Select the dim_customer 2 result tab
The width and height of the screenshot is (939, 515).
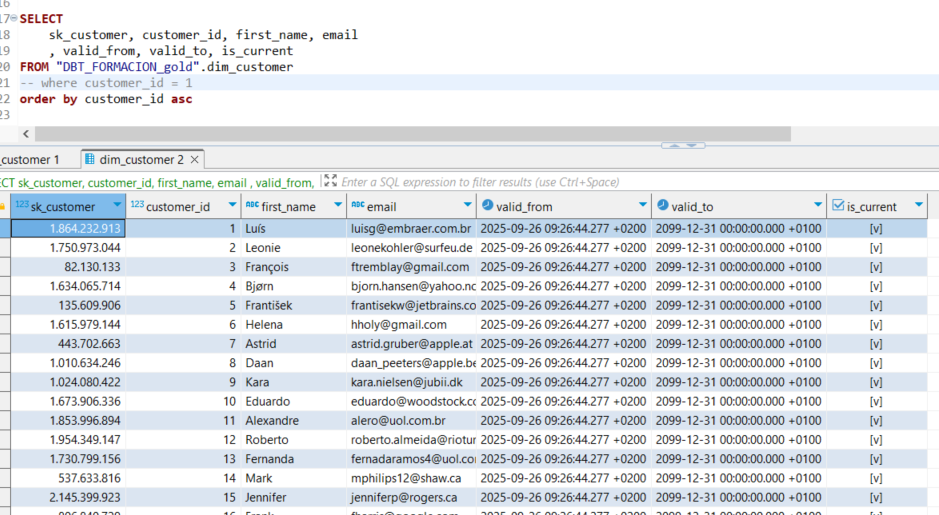pyautogui.click(x=141, y=159)
